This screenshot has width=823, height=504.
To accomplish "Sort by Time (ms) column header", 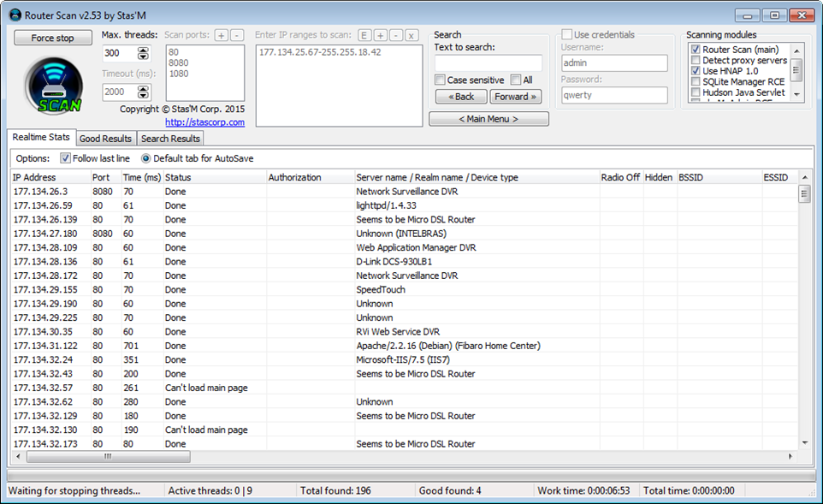I will click(142, 177).
